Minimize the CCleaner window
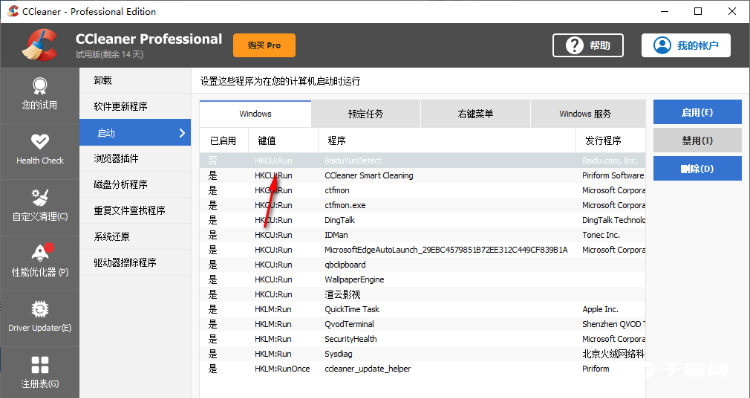The width and height of the screenshot is (750, 398). click(664, 11)
